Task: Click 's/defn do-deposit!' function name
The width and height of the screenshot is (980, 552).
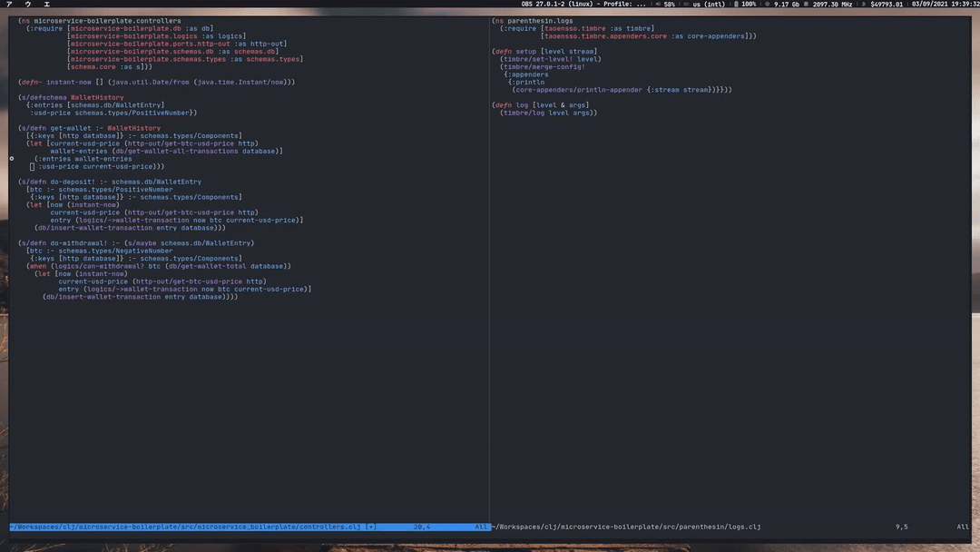Action: point(73,182)
